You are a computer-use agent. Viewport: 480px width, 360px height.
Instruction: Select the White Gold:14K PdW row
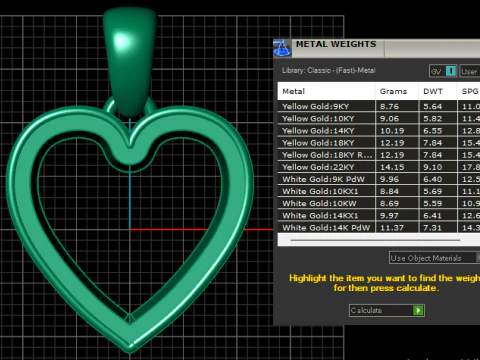[x=379, y=228]
